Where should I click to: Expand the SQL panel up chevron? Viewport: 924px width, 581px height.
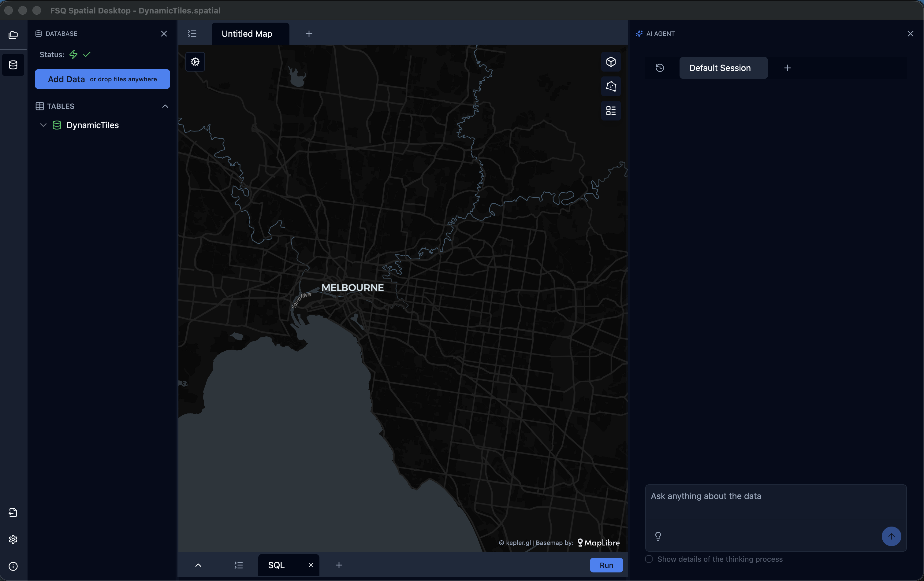[x=198, y=565]
